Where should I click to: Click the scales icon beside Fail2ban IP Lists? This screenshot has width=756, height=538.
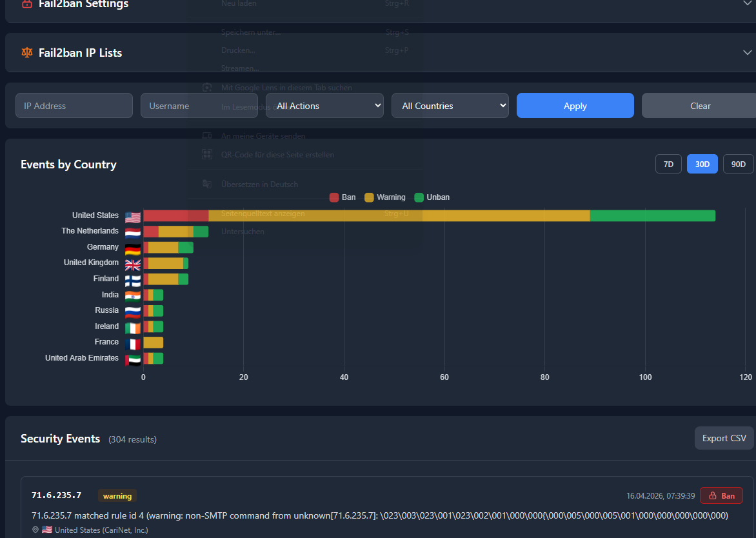coord(27,52)
